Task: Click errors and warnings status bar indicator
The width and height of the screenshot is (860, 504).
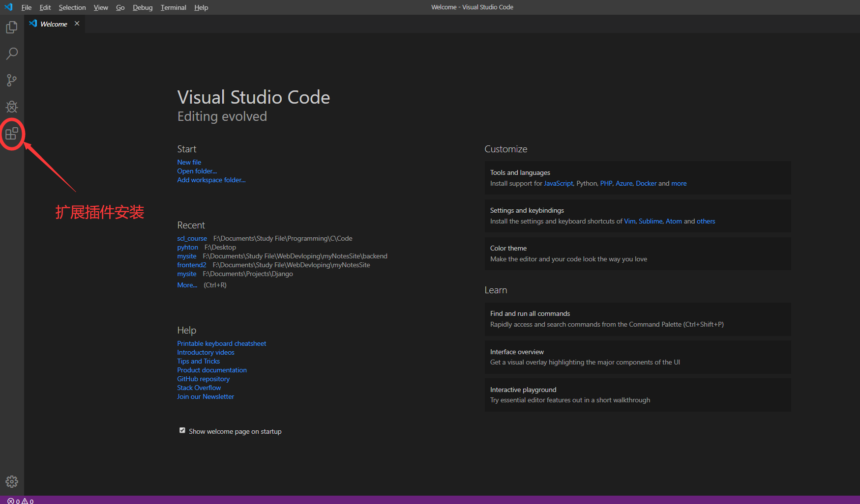Action: pos(21,501)
